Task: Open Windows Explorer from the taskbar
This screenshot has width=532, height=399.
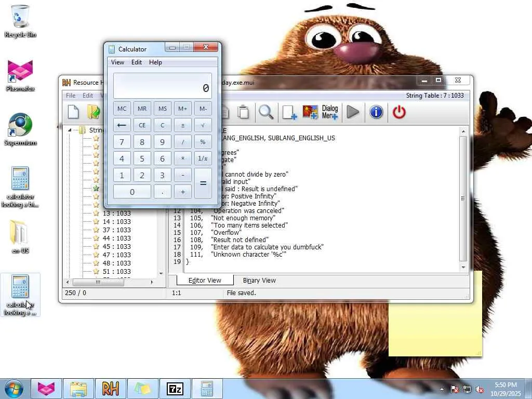Action: pyautogui.click(x=78, y=389)
